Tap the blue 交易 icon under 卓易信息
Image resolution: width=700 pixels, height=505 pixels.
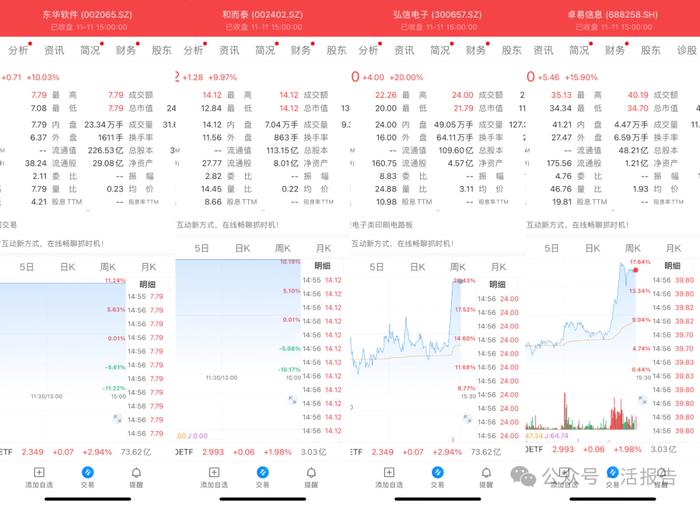point(612,472)
